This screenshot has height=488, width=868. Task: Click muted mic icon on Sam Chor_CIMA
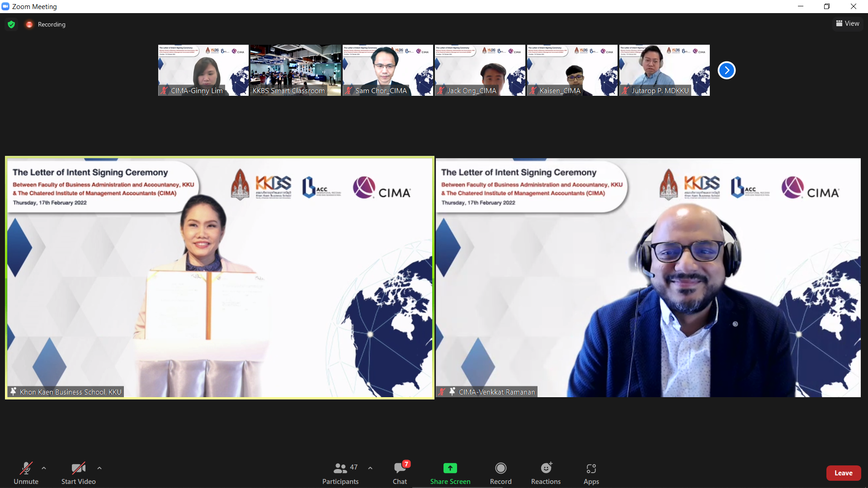click(x=349, y=90)
